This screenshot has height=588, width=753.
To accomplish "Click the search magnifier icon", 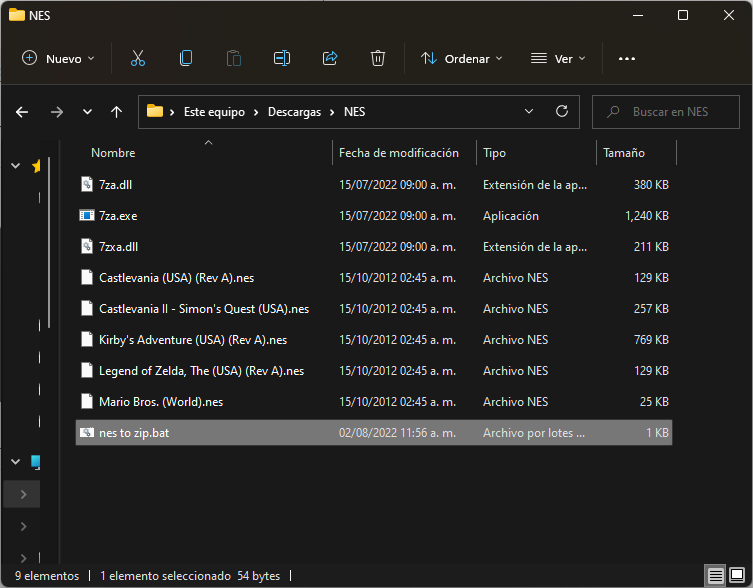I will click(613, 112).
